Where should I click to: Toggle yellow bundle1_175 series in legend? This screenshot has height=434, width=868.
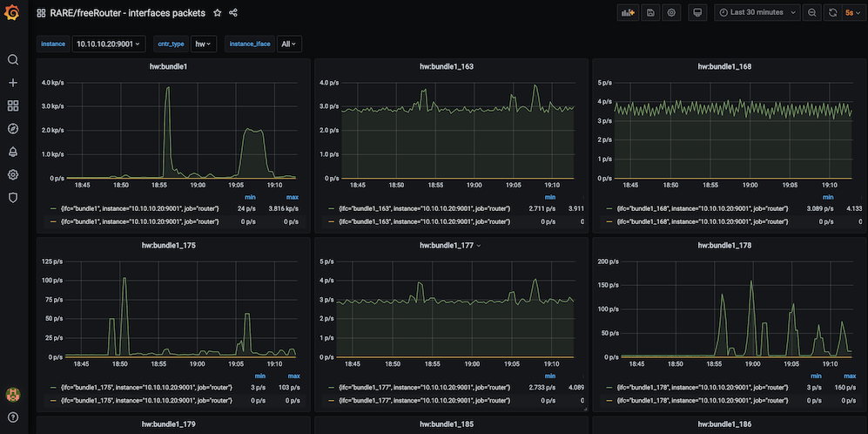coord(146,400)
